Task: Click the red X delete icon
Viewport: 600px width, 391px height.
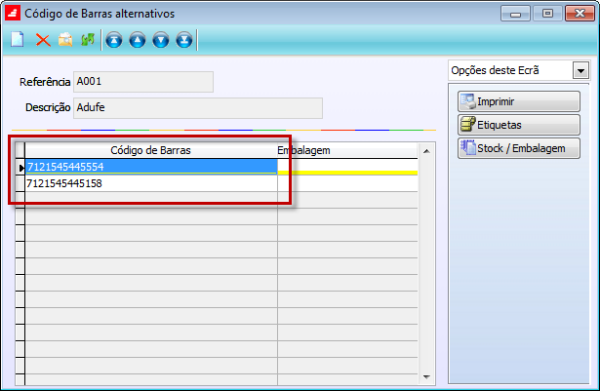Action: pyautogui.click(x=43, y=40)
